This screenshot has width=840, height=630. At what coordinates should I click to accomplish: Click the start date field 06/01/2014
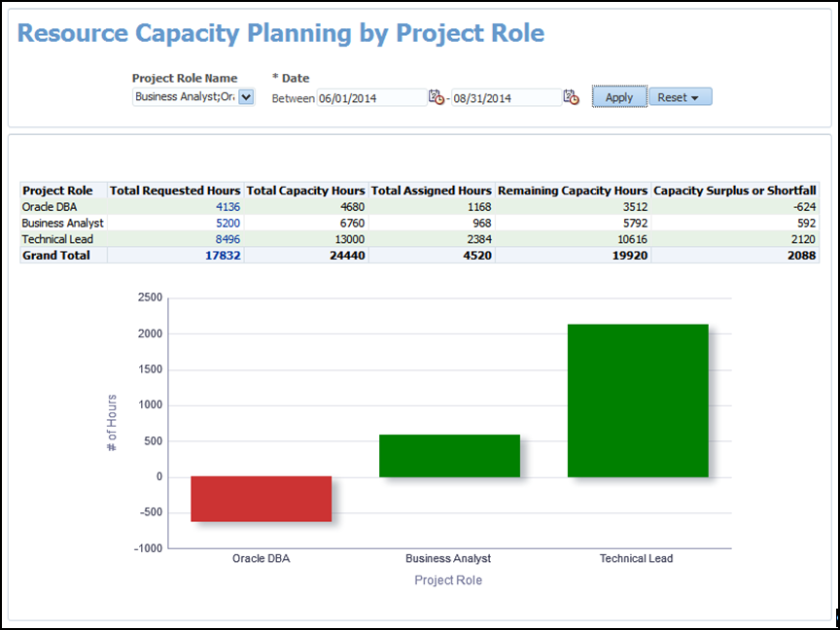[x=371, y=97]
